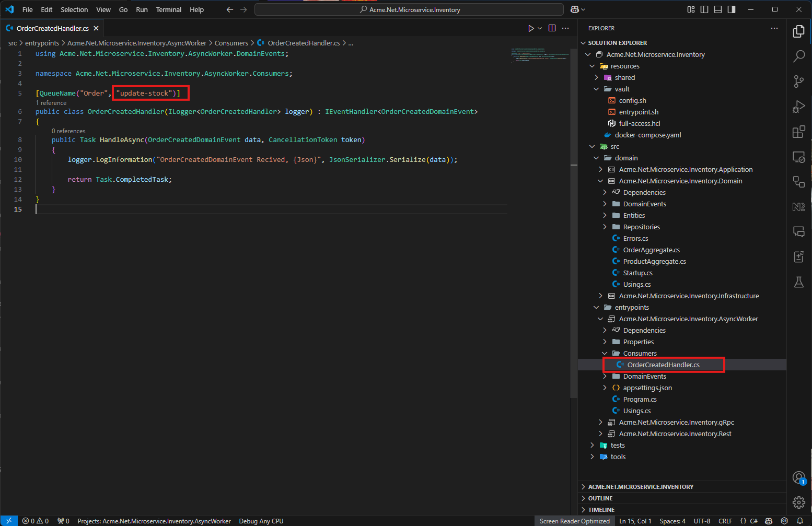Open notifications bell in status bar

pos(799,521)
